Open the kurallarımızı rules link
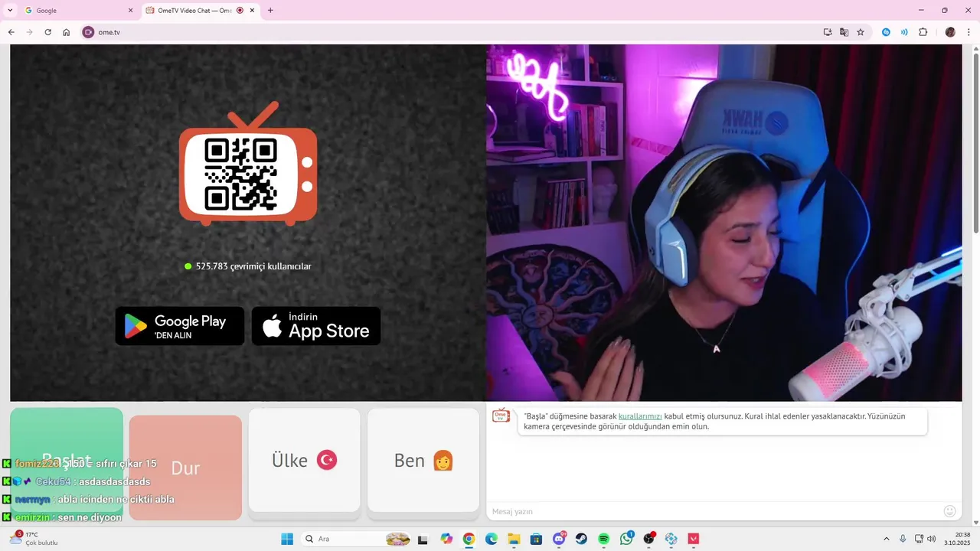The height and width of the screenshot is (551, 980). point(640,416)
